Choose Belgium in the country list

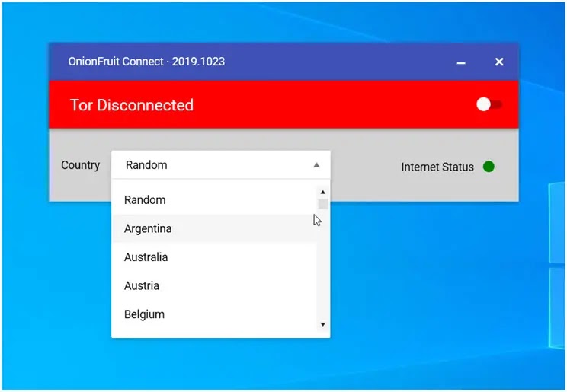point(214,314)
